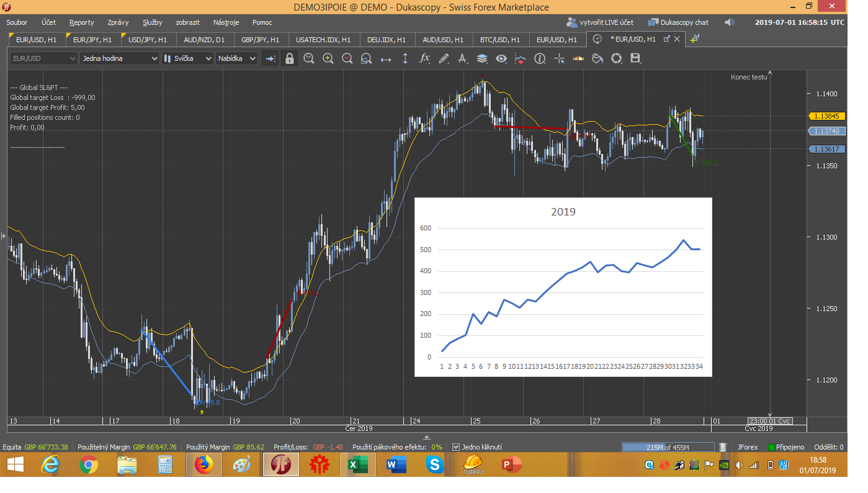Click the circular refresh chart icon
Screen dimensions: 868x493
click(x=617, y=58)
